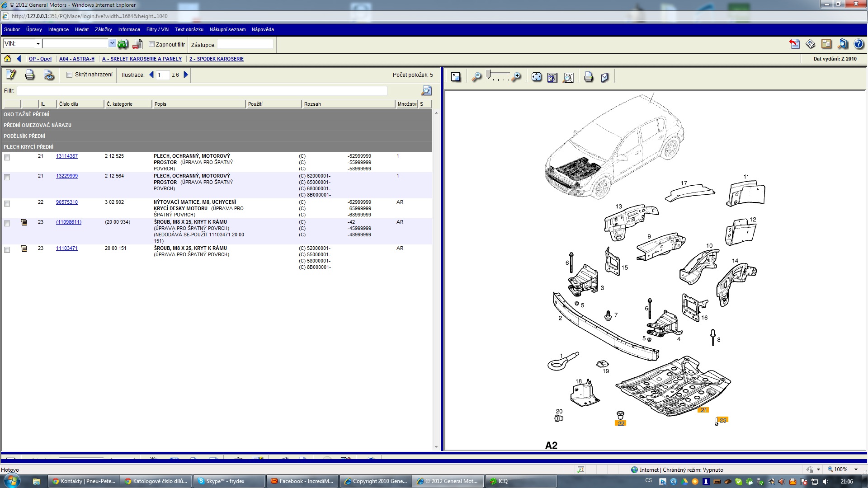Click the home icon in breadcrumb bar
Image resolution: width=868 pixels, height=488 pixels.
tap(7, 59)
